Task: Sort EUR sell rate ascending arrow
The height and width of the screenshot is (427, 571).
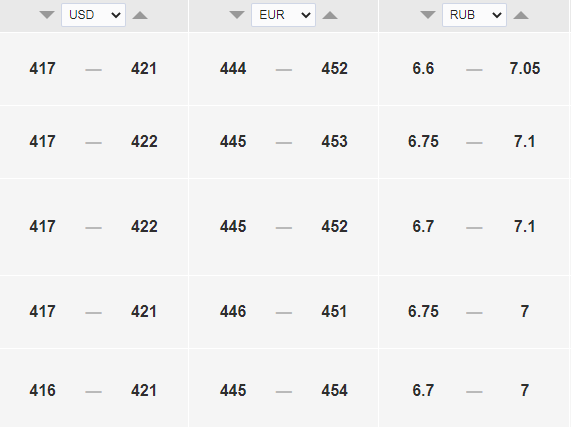Action: coord(330,15)
